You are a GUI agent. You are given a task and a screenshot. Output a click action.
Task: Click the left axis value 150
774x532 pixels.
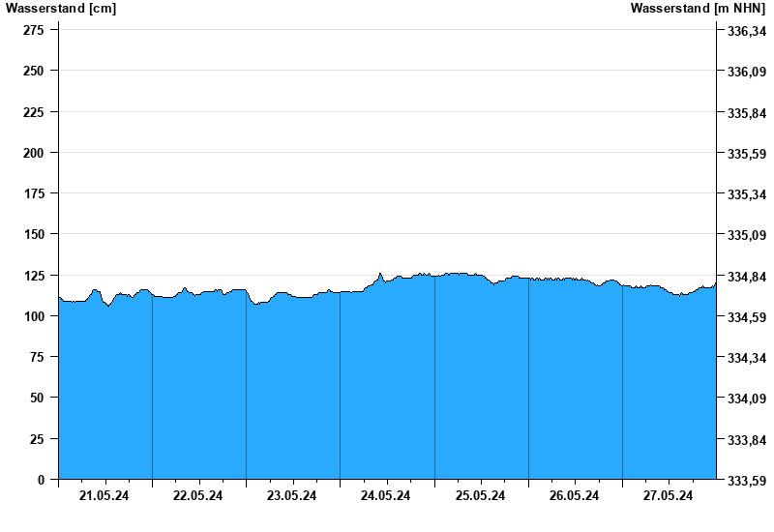tap(34, 234)
